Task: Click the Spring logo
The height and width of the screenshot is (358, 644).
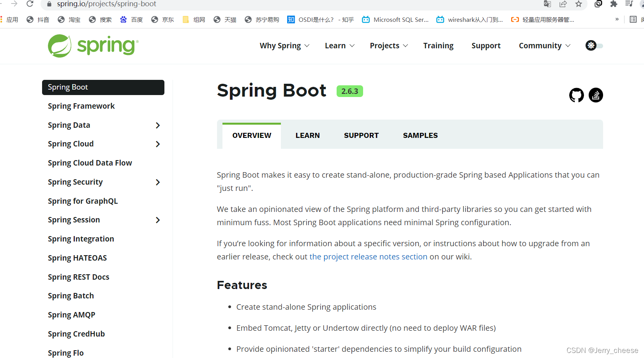Action: click(x=93, y=46)
